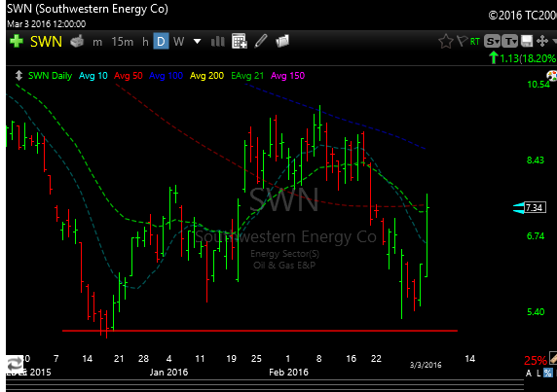This screenshot has width=557, height=392.
Task: Click the bar chart style icon
Action: pyautogui.click(x=218, y=42)
